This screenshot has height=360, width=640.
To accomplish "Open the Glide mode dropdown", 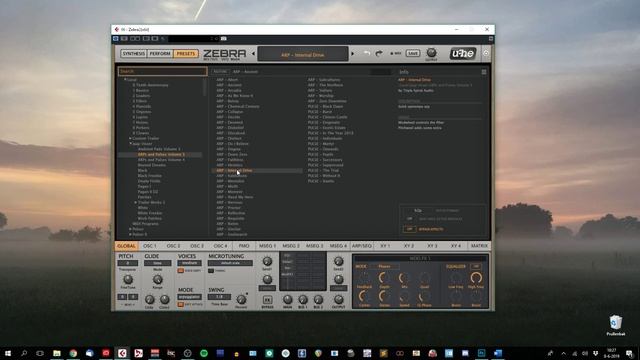I will (x=158, y=263).
